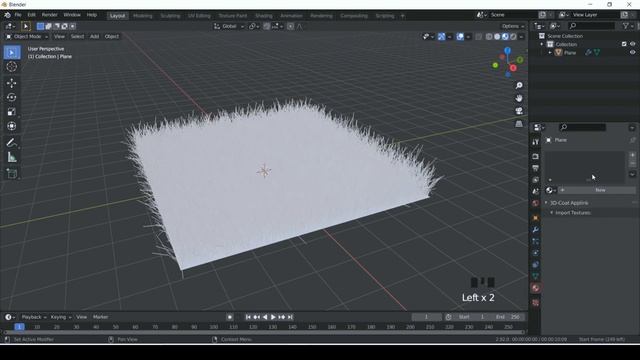This screenshot has height=360, width=640.
Task: Click the viewport zoom magnifier icon
Action: pos(519,85)
